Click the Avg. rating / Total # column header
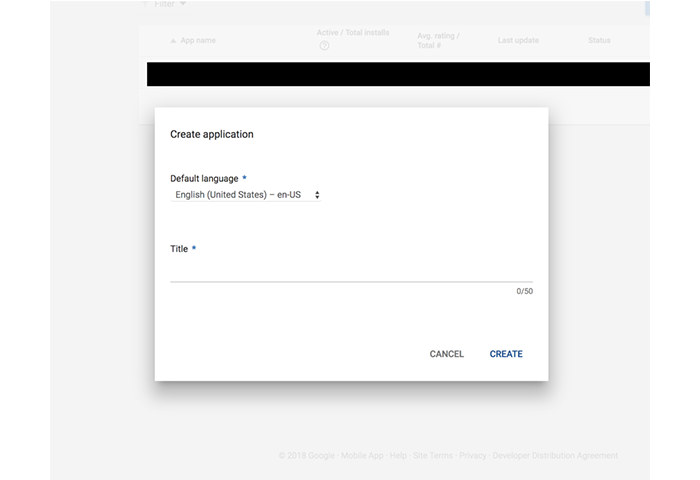 coord(438,40)
